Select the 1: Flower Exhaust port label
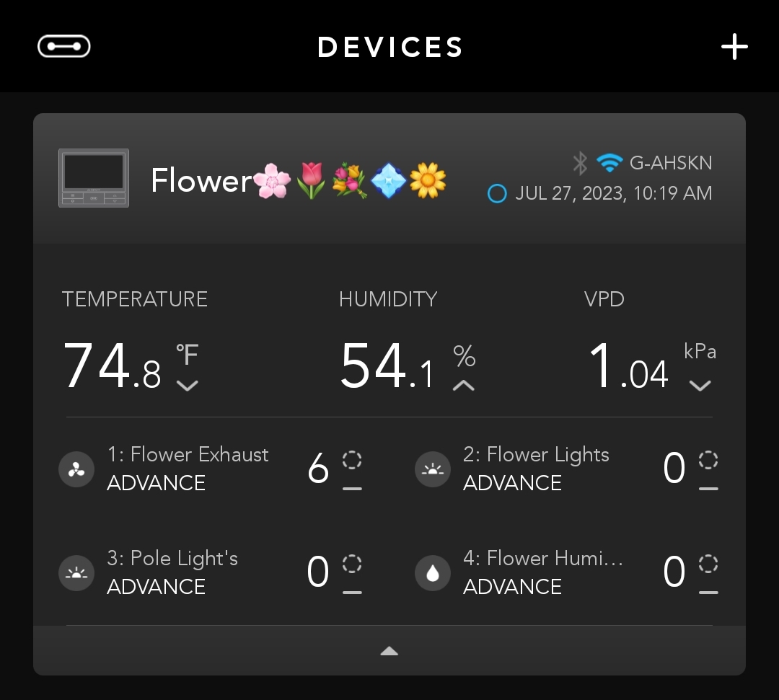Screen dimensions: 779x700 coord(188,454)
